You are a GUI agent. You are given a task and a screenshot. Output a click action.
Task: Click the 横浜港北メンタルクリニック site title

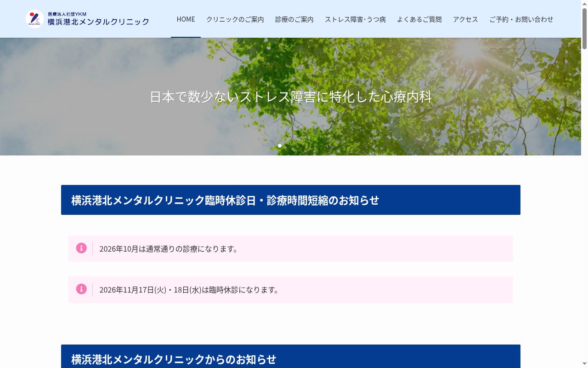[x=98, y=22]
